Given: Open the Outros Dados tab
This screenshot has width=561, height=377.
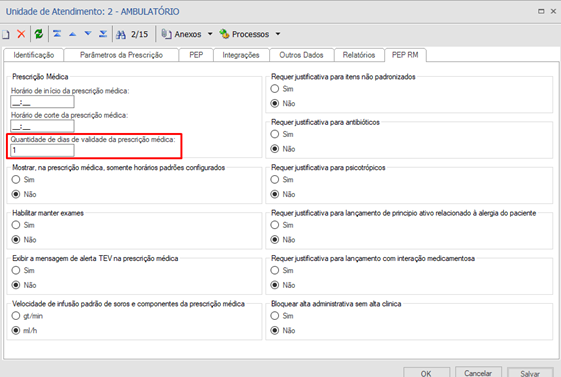Looking at the screenshot, I should (301, 55).
